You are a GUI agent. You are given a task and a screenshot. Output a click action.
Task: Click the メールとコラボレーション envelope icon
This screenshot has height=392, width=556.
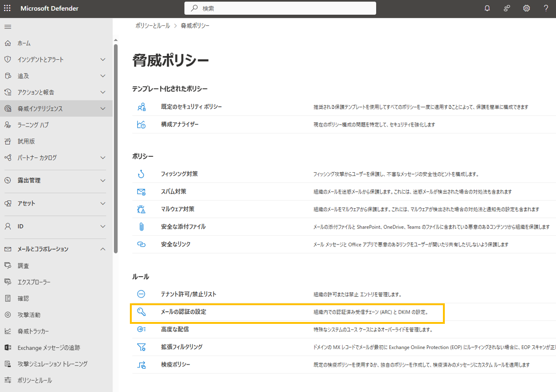coord(8,249)
